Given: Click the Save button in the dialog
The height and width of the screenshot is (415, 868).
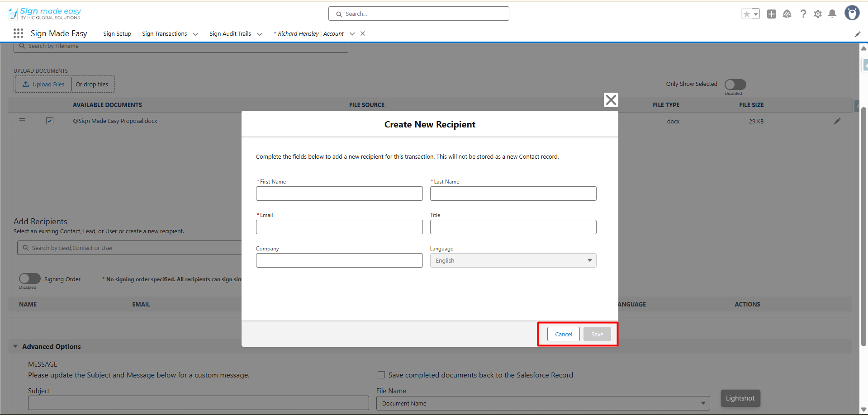Looking at the screenshot, I should click(x=597, y=334).
